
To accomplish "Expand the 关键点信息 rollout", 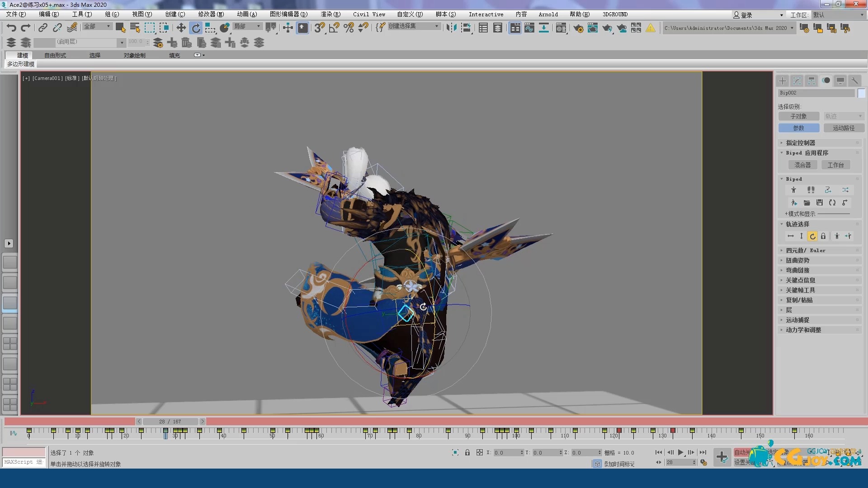I will click(x=800, y=280).
